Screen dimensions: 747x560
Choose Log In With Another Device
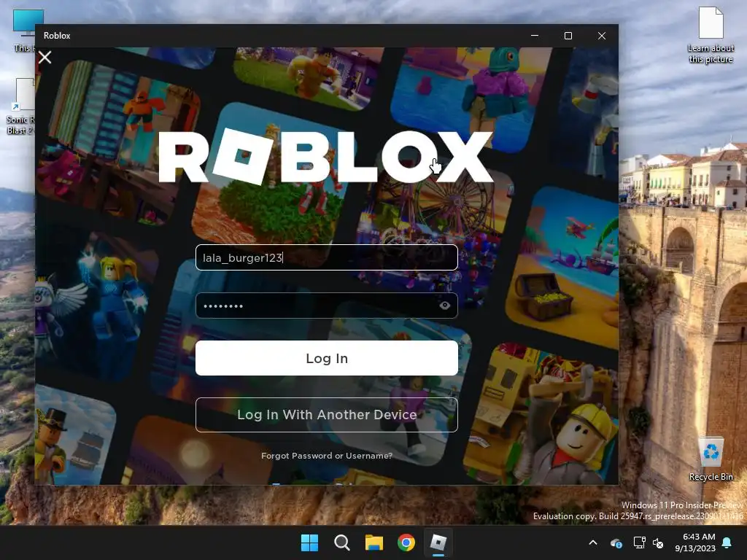click(x=326, y=415)
